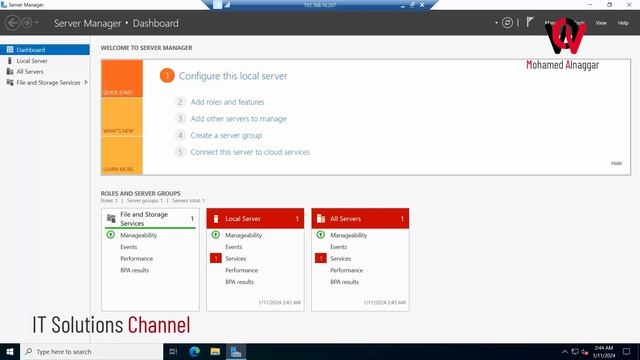The image size is (640, 360).
Task: Click step 5 circle beside cloud services
Action: click(x=180, y=152)
